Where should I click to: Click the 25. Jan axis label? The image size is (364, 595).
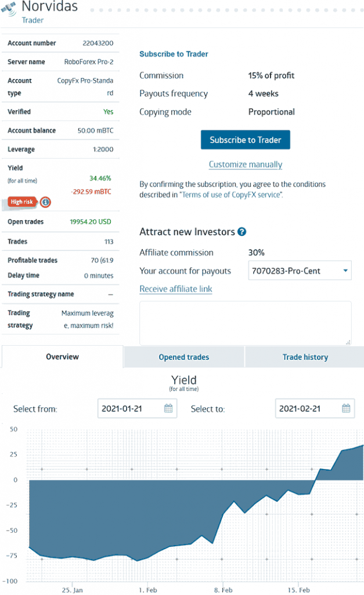click(73, 590)
